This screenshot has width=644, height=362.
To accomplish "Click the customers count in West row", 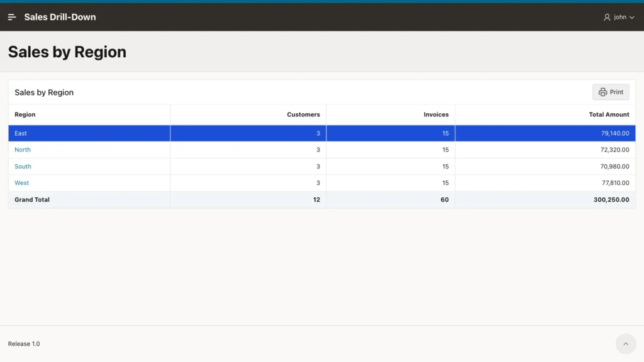I will [318, 183].
